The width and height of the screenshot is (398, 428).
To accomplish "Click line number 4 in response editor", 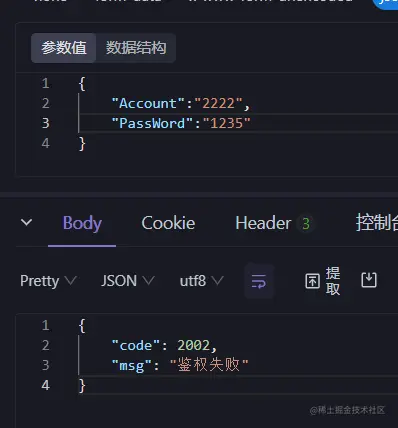I will click(x=46, y=385).
